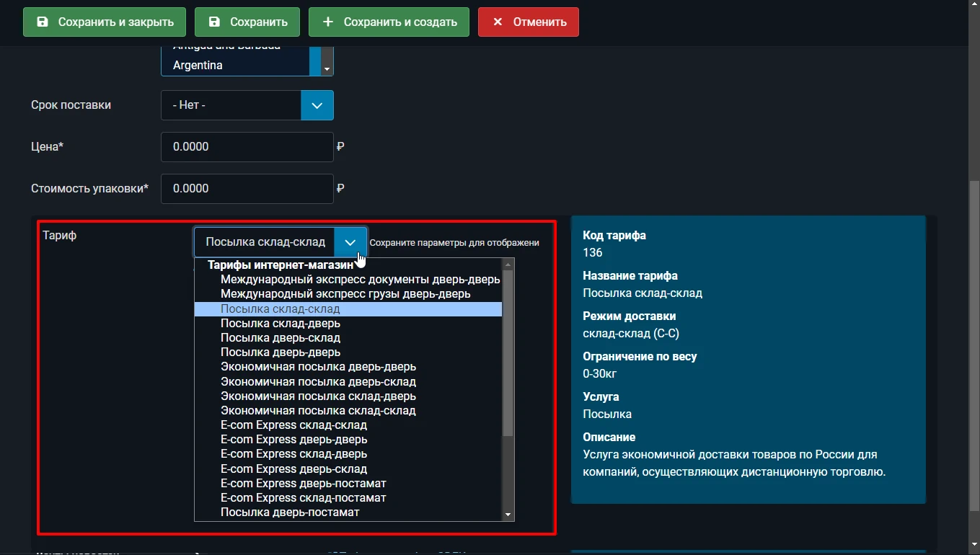Choose E-com Express дверь-дверь
Image resolution: width=980 pixels, height=555 pixels.
point(348,440)
